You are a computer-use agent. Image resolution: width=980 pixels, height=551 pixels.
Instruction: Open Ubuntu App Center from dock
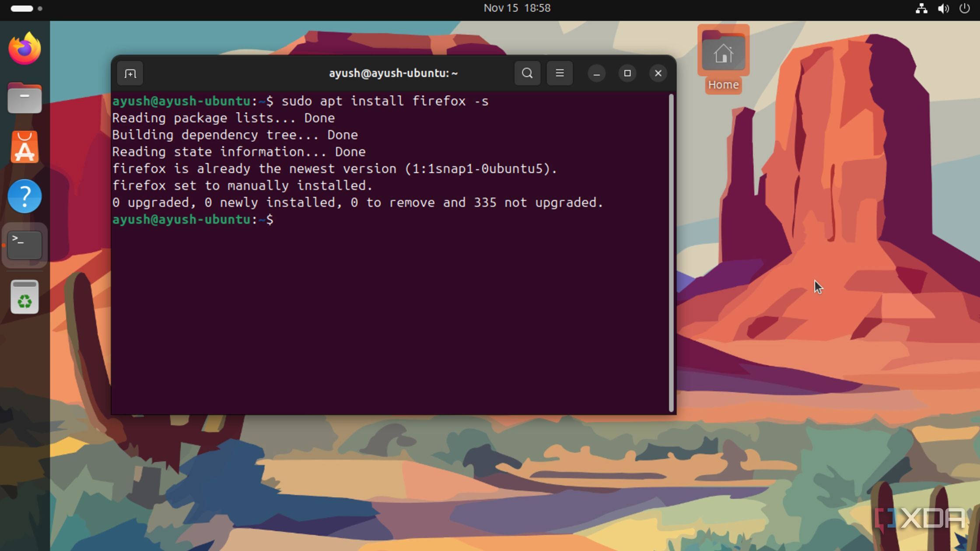coord(25,147)
